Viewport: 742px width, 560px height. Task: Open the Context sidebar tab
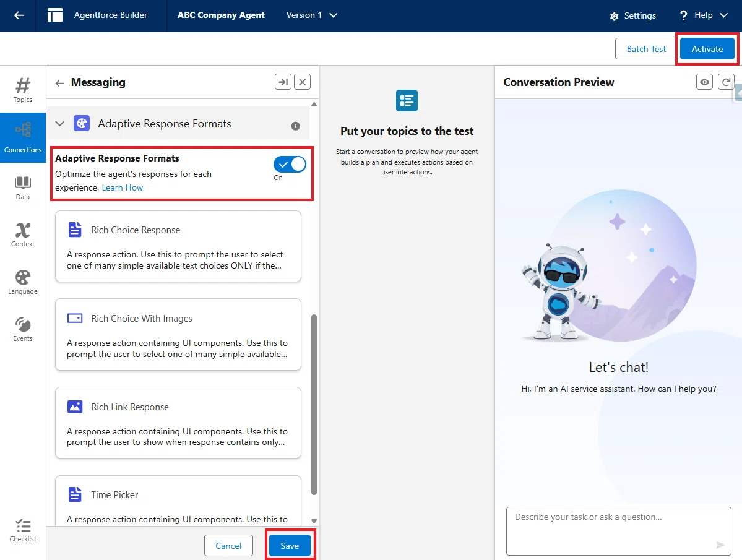[23, 235]
